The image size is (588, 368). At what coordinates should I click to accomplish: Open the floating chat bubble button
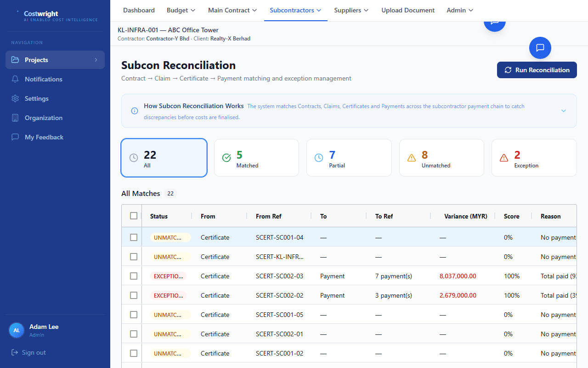pyautogui.click(x=540, y=48)
